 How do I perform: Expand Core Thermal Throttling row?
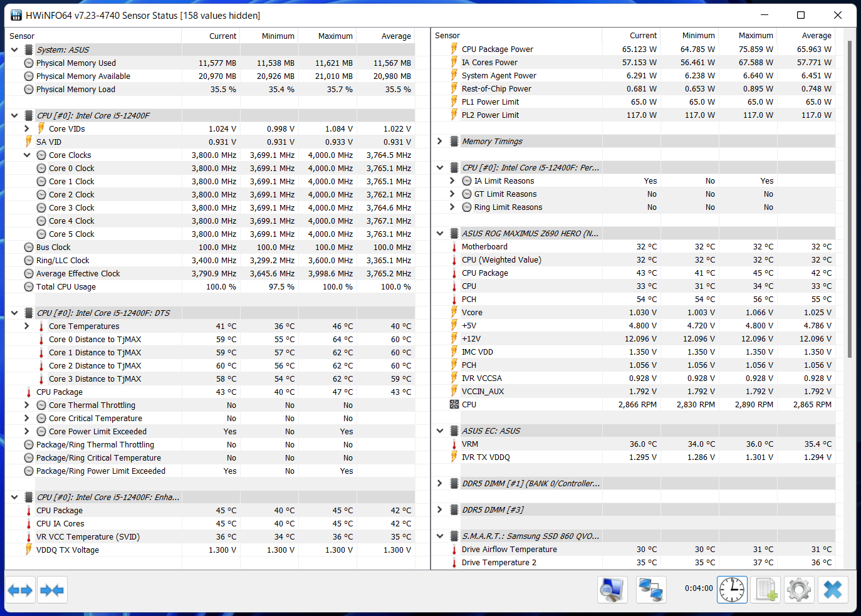click(x=27, y=405)
